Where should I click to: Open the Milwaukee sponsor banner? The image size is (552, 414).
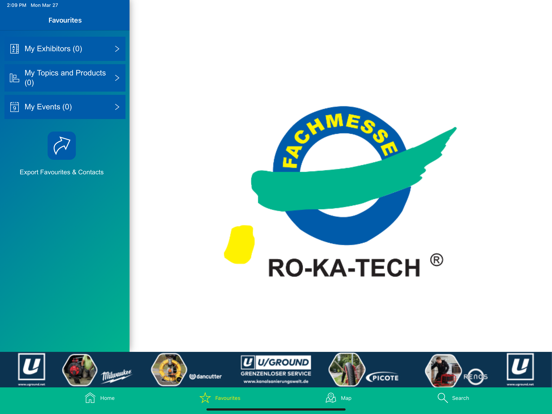[x=97, y=370]
